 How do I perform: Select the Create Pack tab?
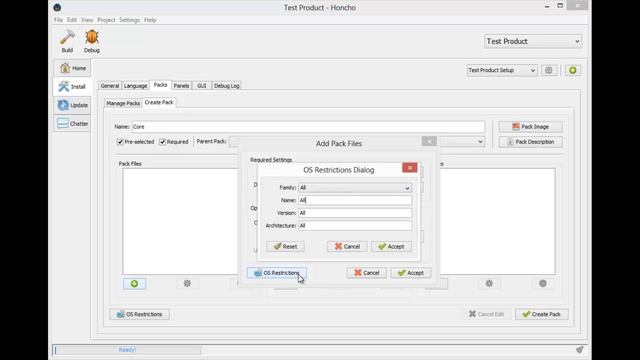(159, 102)
